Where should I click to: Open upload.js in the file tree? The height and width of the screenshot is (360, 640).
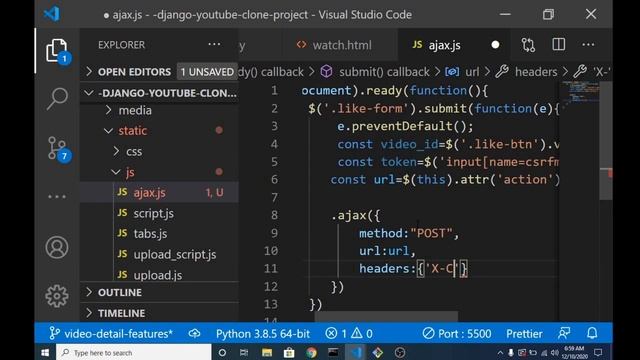[158, 275]
